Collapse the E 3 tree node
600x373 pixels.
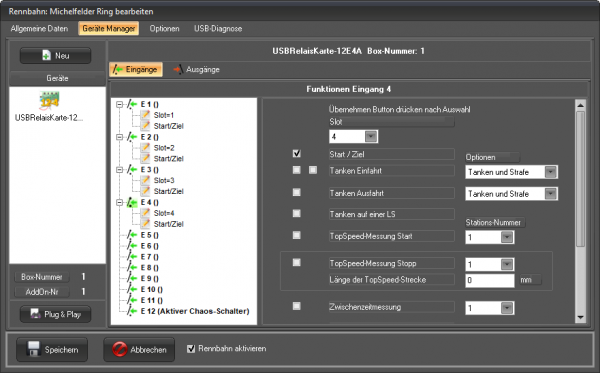[x=119, y=169]
